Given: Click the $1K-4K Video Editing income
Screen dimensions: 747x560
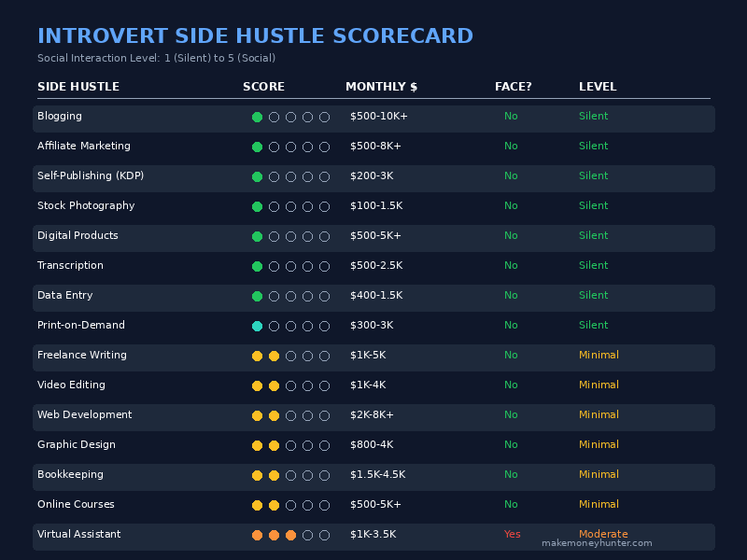Looking at the screenshot, I should point(368,385).
